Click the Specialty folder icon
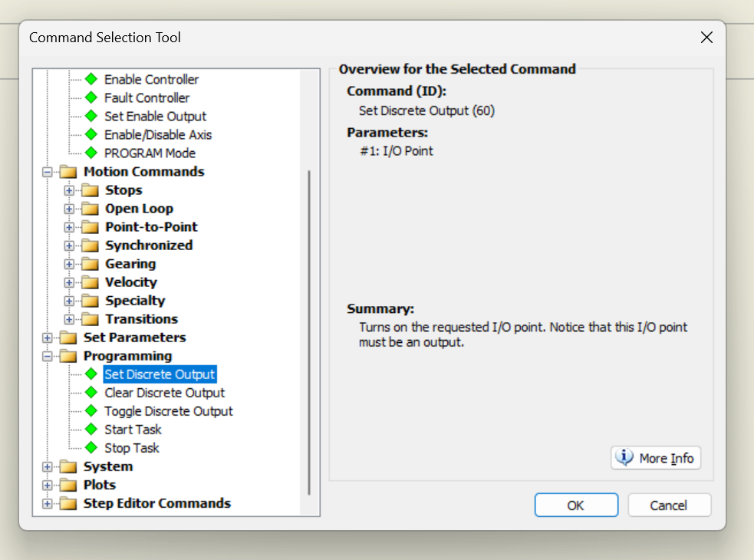Screen dimensions: 754x560 (90, 301)
